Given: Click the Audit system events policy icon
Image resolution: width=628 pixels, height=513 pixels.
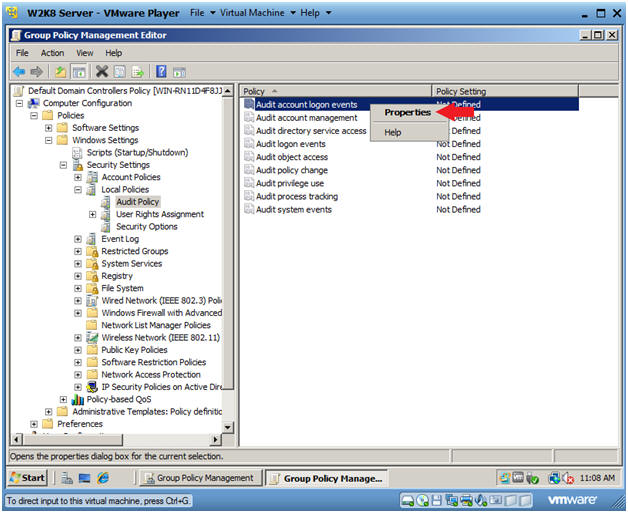Looking at the screenshot, I should coord(249,209).
